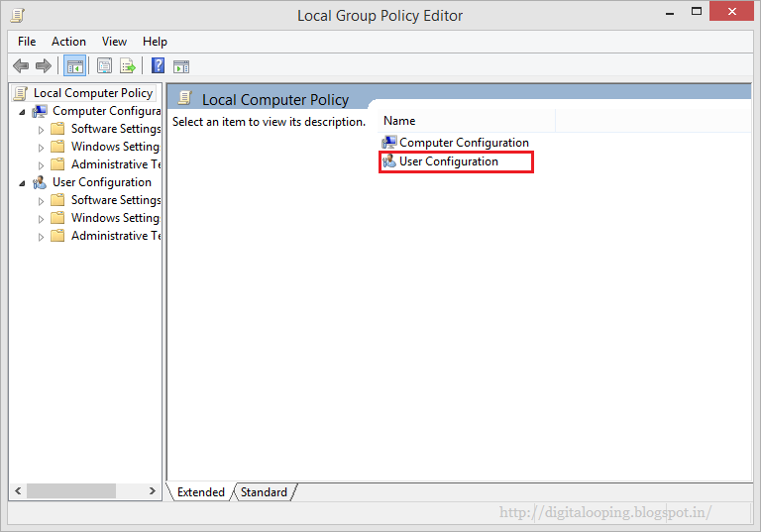Click folder icon of Computer Software Settings
This screenshot has height=532, width=761.
click(x=57, y=129)
